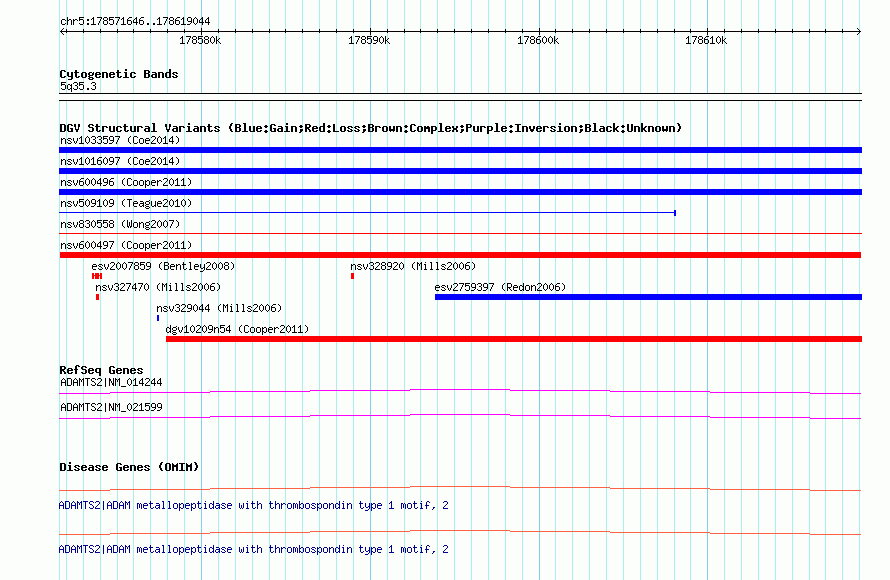Open the nsv509109 (Teague2010) label
This screenshot has height=580, width=890.
pos(126,203)
